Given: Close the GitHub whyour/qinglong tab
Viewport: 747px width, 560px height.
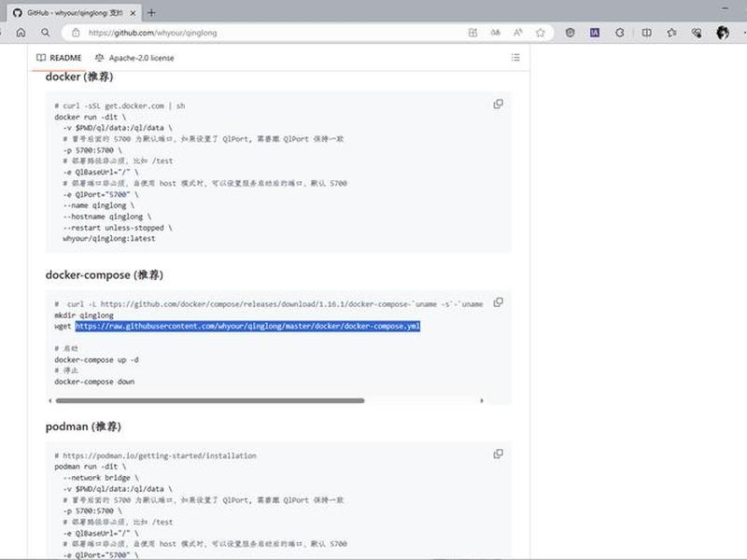Looking at the screenshot, I should 133,13.
